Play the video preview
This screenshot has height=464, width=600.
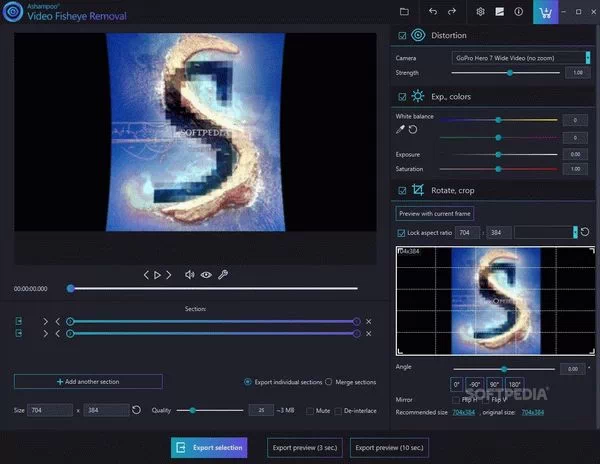point(157,275)
